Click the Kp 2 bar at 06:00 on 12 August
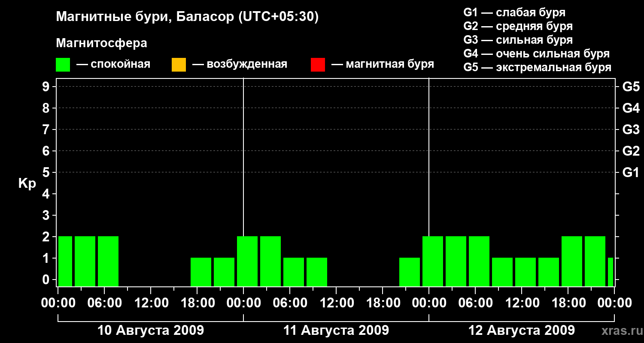The image size is (644, 343). pyautogui.click(x=479, y=261)
